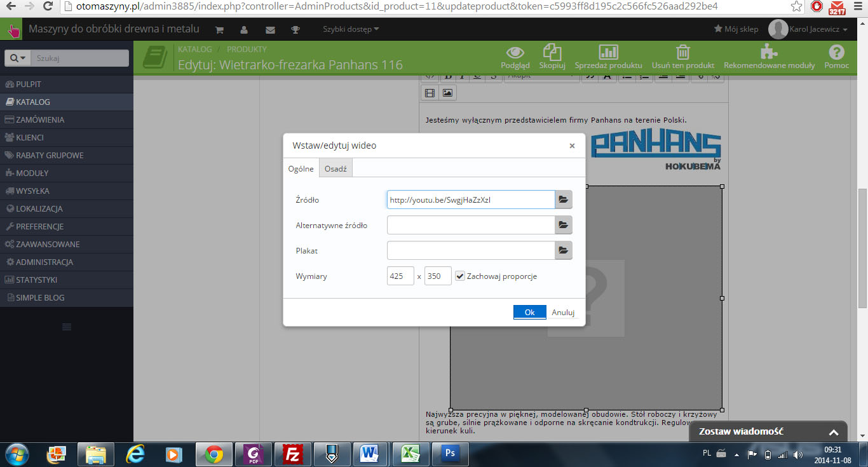868x467 pixels.
Task: Open ZAAWANSOWANE in the sidebar
Action: point(67,244)
